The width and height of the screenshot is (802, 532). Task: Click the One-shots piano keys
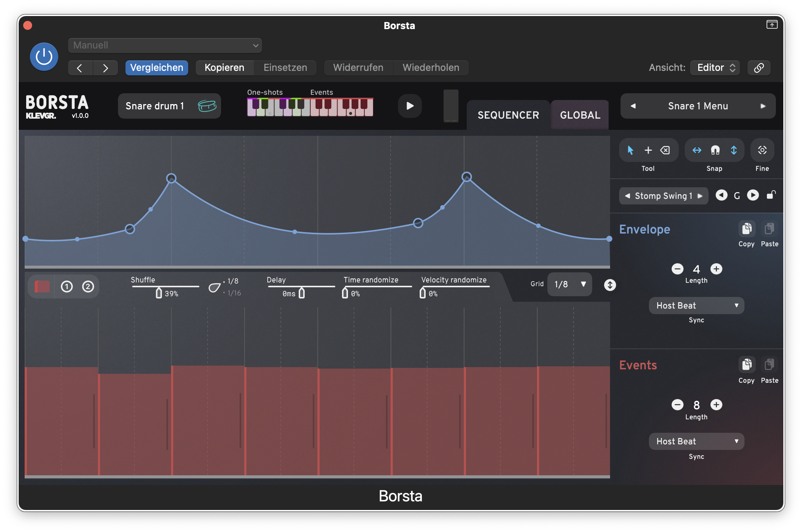[279, 107]
